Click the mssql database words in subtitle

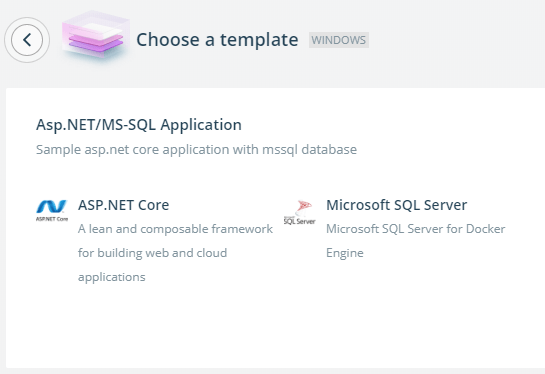pyautogui.click(x=309, y=149)
